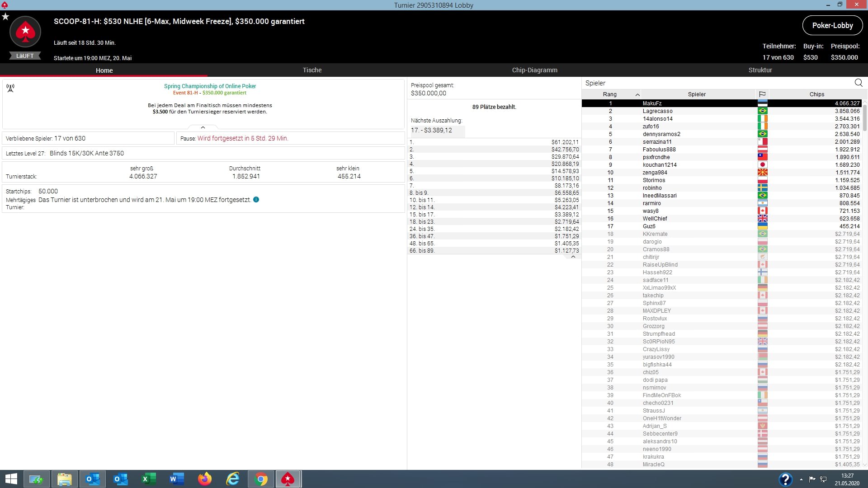Screen dimensions: 868x488
Task: Select player Lagrecasso in the ranking list
Action: tap(657, 111)
